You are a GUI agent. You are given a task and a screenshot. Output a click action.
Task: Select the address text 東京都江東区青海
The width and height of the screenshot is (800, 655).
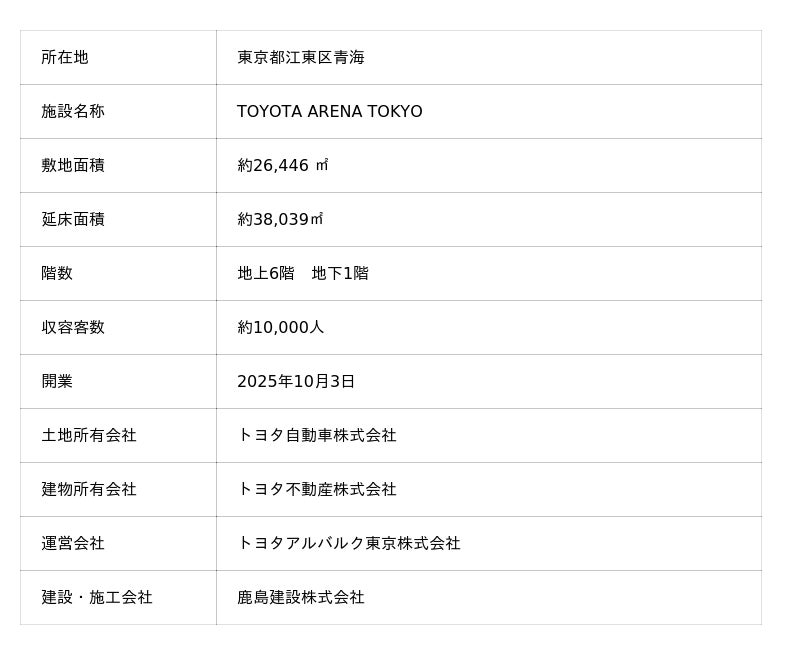(301, 58)
